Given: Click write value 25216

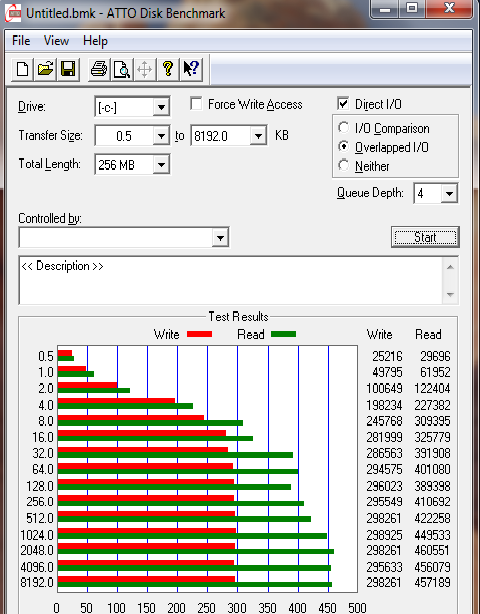Looking at the screenshot, I should coord(387,356).
